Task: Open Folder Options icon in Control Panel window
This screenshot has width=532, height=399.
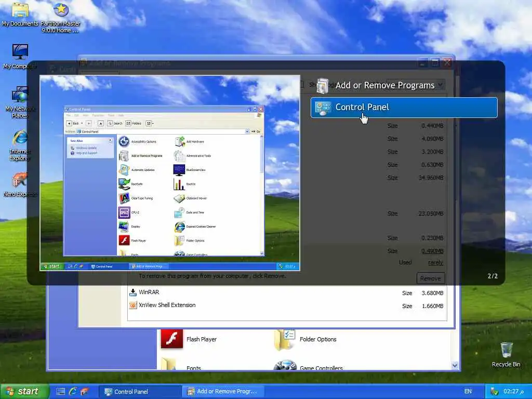Action: [x=285, y=339]
